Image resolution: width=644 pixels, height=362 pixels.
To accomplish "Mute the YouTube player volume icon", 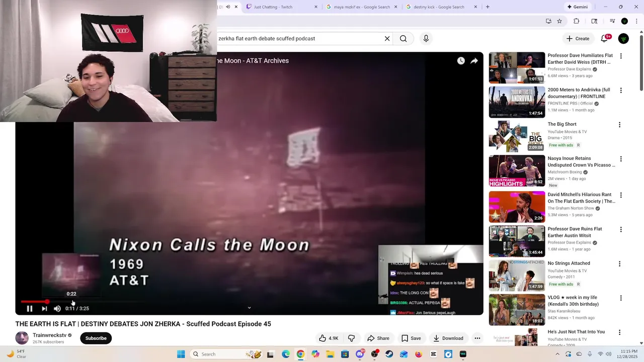I will (57, 309).
